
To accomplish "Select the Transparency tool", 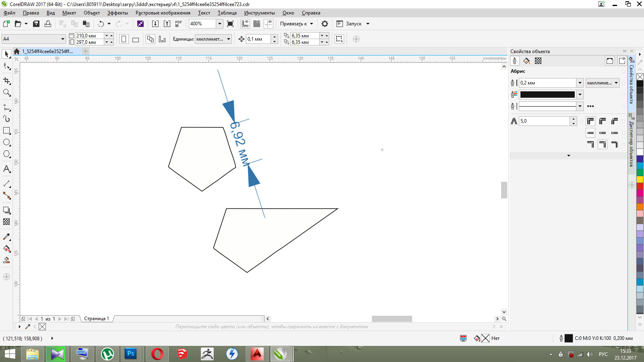I will coord(6,222).
